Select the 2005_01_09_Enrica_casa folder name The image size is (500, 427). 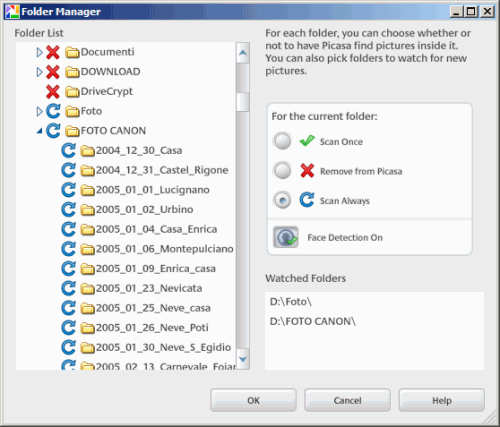[x=156, y=269]
